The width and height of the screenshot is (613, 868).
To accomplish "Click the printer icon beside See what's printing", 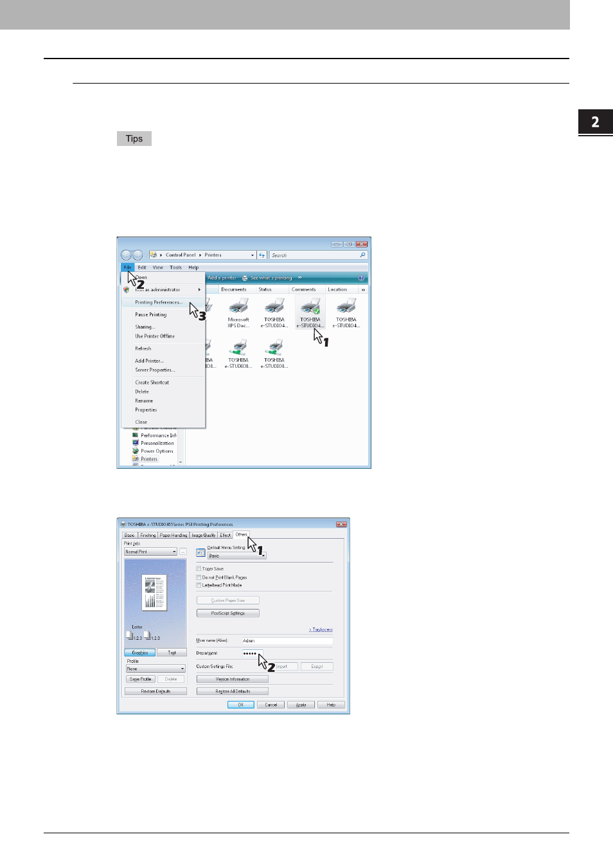I will click(245, 278).
